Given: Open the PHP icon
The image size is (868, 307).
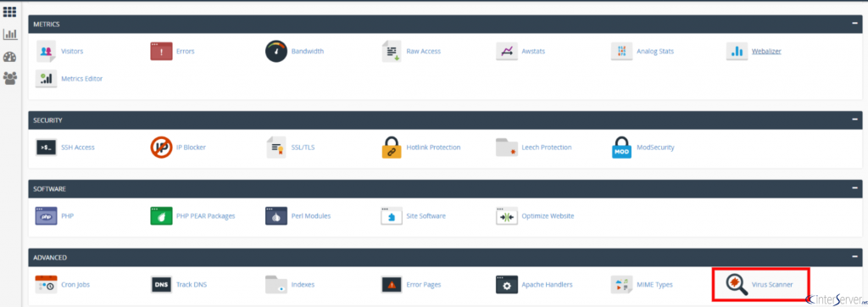Looking at the screenshot, I should pyautogui.click(x=46, y=216).
